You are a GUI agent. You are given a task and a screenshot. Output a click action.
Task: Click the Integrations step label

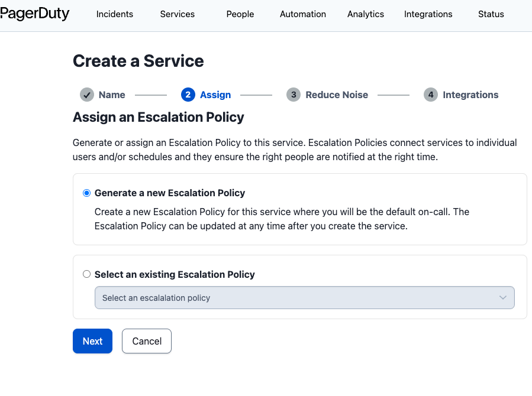470,95
